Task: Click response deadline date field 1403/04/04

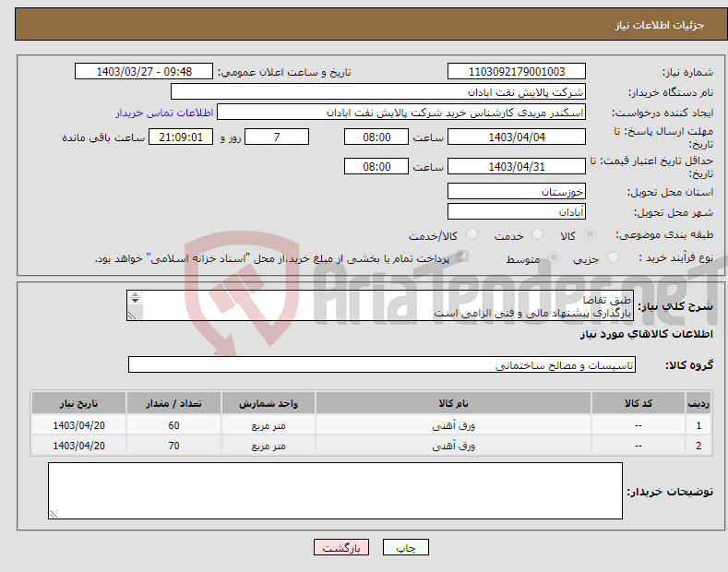Action: click(517, 137)
